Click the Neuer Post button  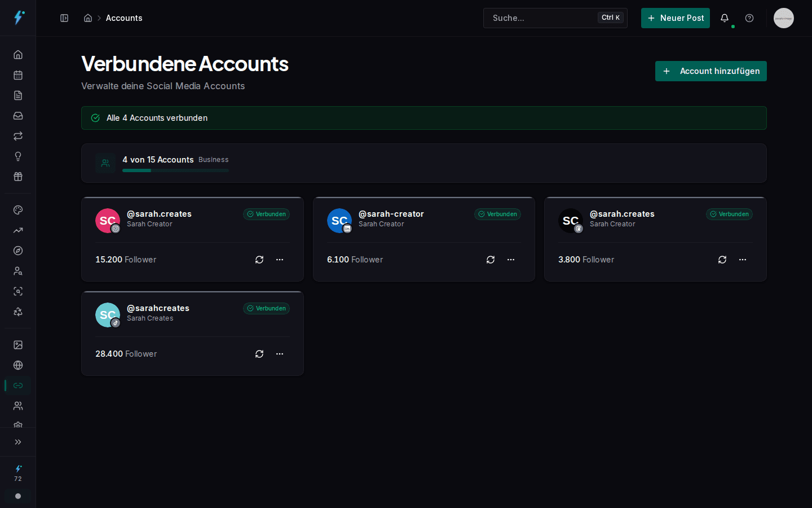[x=676, y=18]
